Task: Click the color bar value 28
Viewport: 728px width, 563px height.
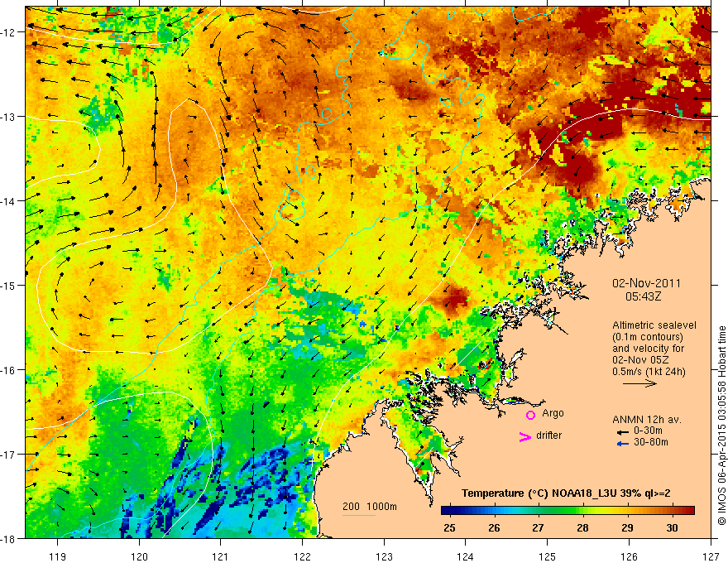Action: click(x=582, y=528)
